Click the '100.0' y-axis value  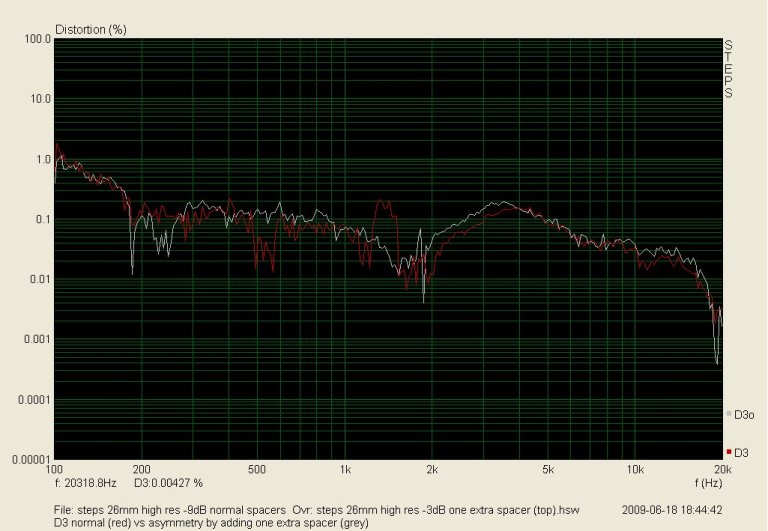coord(38,39)
